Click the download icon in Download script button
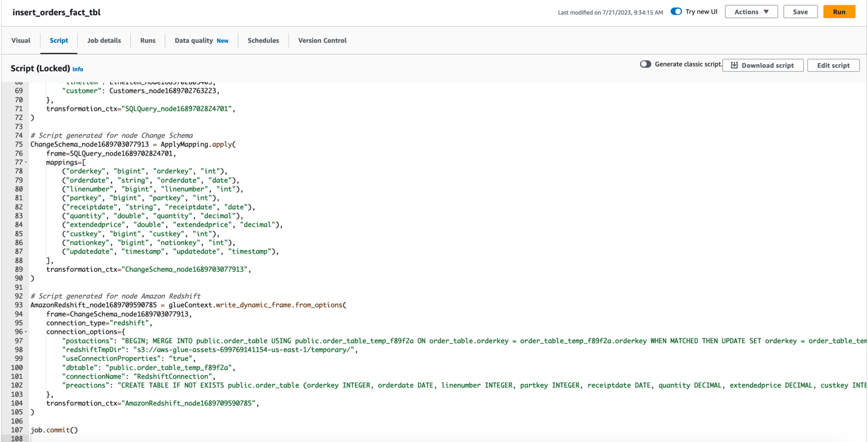 pos(734,65)
